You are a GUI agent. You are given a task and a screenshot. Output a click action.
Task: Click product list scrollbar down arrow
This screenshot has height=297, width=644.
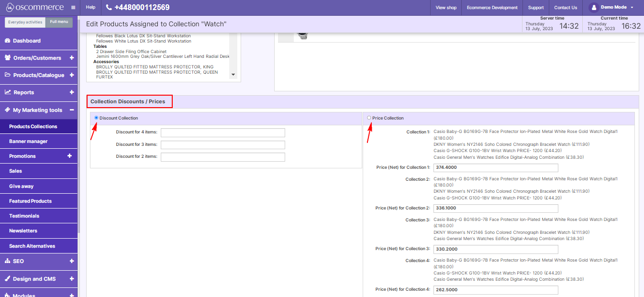[233, 75]
